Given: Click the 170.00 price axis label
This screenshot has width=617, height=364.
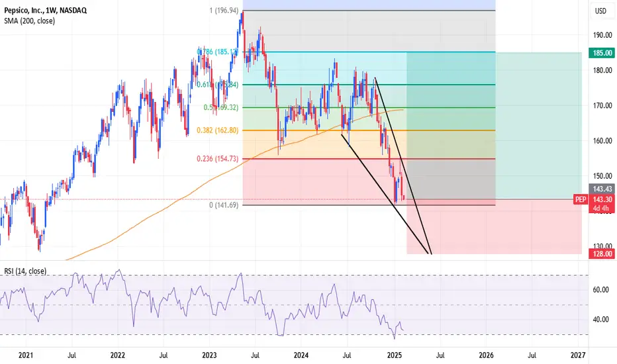Looking at the screenshot, I should pyautogui.click(x=602, y=105).
